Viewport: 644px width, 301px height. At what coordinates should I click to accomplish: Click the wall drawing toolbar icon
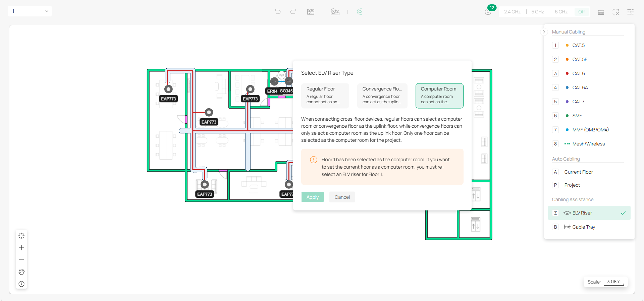pyautogui.click(x=311, y=12)
